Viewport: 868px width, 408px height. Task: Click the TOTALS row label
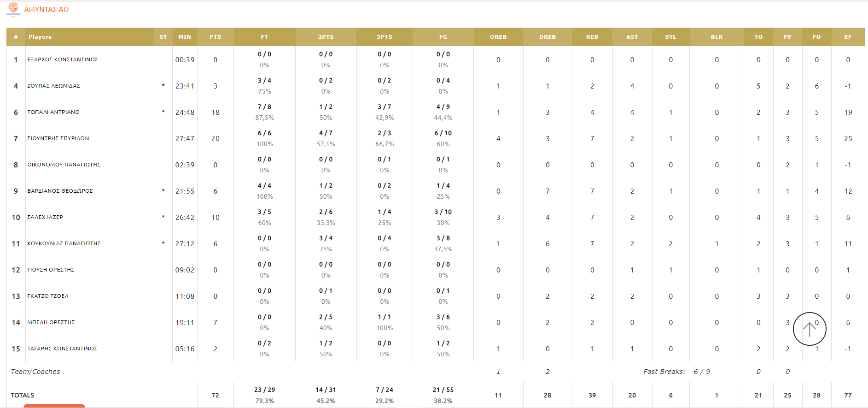pos(23,395)
